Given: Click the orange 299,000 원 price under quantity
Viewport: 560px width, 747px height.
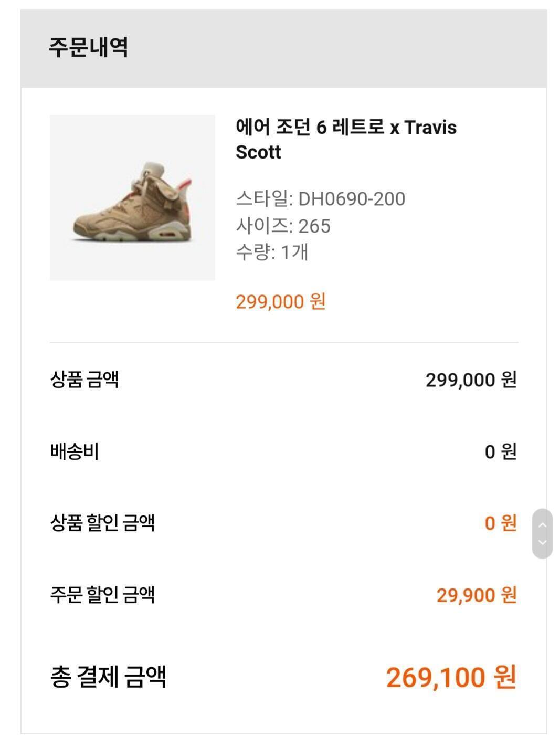Looking at the screenshot, I should click(x=281, y=302).
